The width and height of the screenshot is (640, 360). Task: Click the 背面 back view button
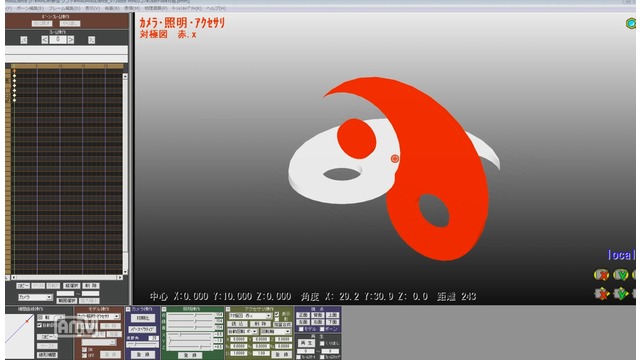click(x=317, y=315)
